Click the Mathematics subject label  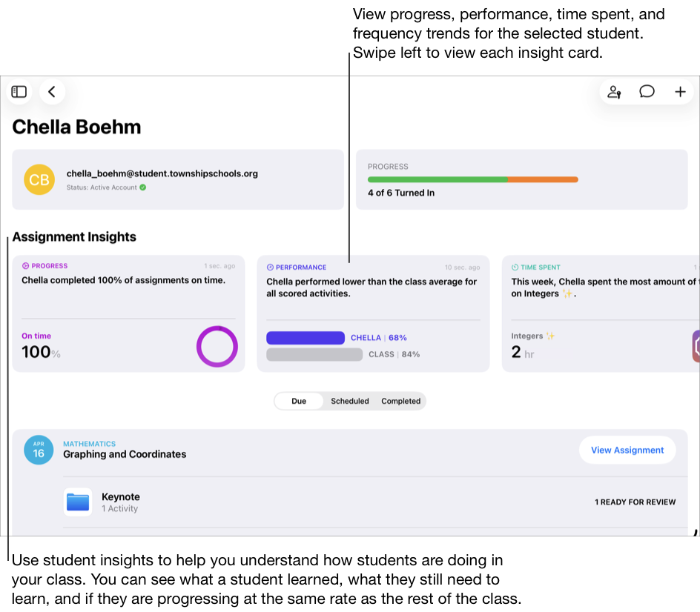(89, 443)
